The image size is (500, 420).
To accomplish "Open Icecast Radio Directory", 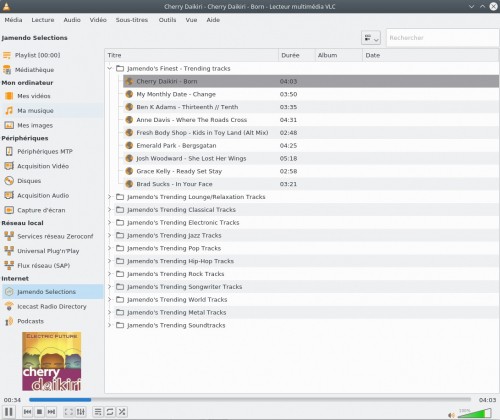I will click(52, 306).
